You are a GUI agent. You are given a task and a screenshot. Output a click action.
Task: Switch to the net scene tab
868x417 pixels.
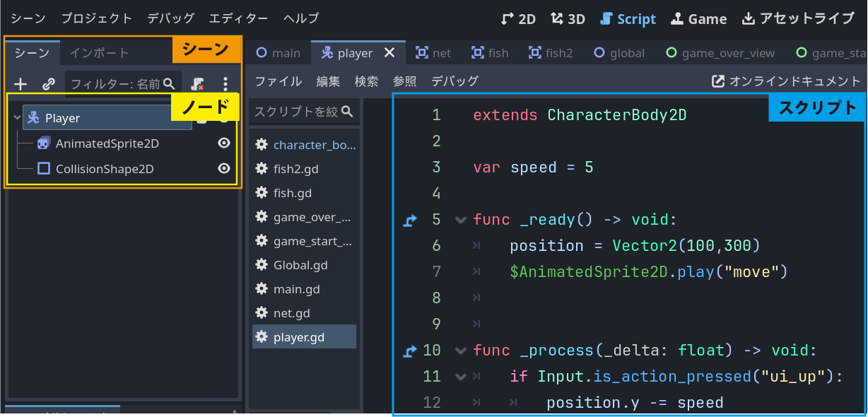pyautogui.click(x=433, y=53)
